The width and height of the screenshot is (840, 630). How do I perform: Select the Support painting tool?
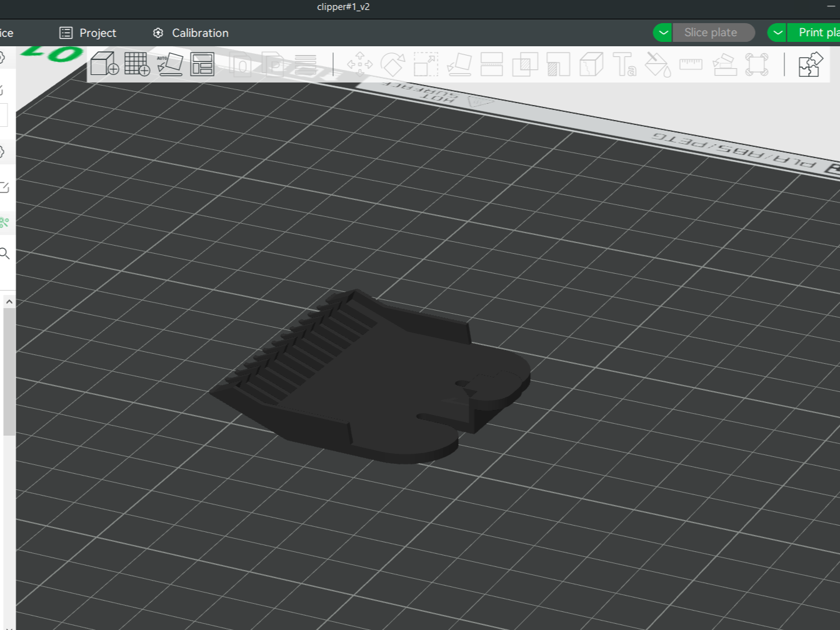[x=558, y=64]
